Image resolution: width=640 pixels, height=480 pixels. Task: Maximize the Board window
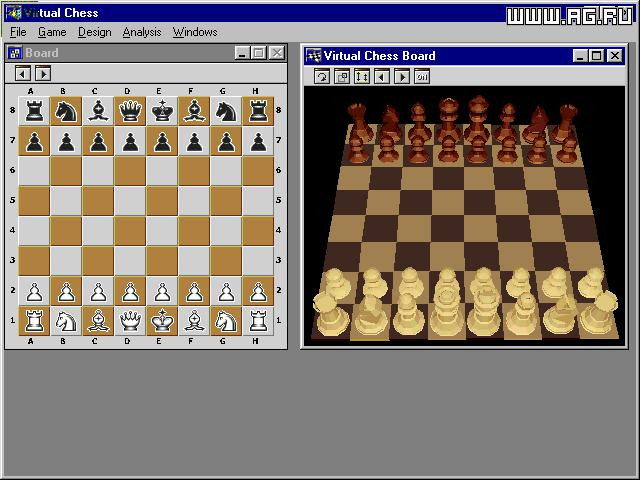258,53
